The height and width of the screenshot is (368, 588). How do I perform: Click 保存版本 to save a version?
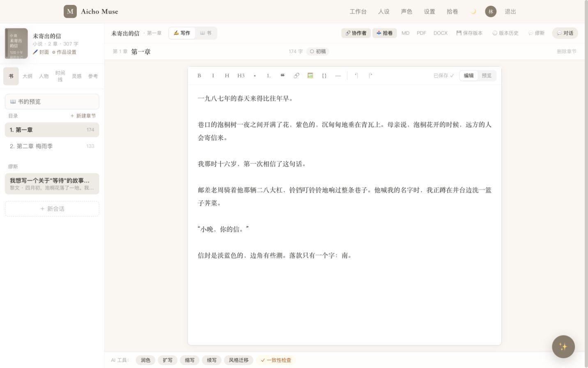tap(469, 33)
